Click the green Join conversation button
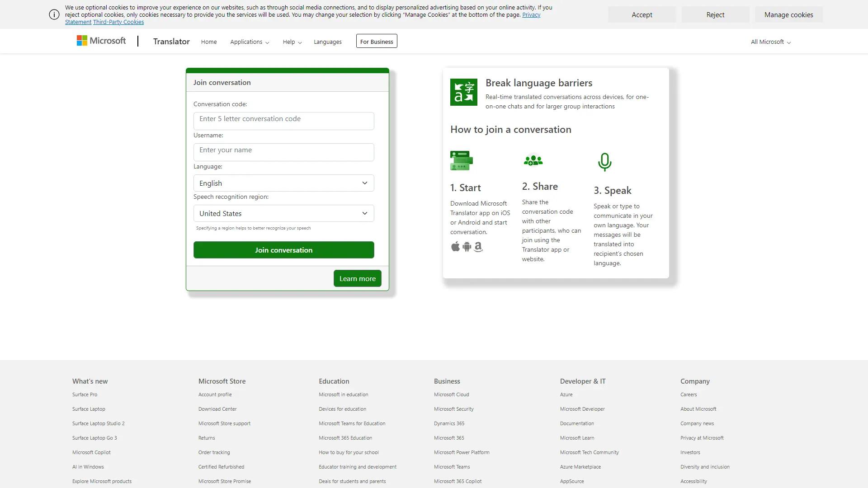The width and height of the screenshot is (868, 488). (284, 250)
